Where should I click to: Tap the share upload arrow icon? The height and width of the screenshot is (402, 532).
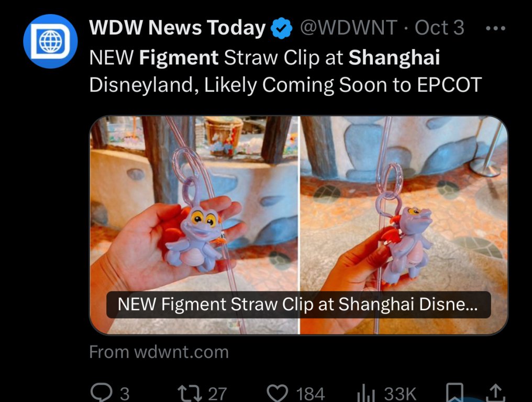click(496, 393)
